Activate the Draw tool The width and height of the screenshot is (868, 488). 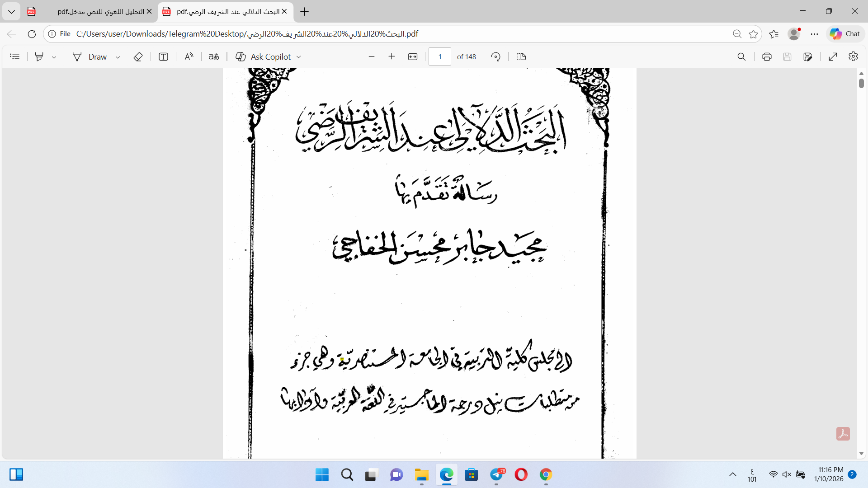pos(90,56)
